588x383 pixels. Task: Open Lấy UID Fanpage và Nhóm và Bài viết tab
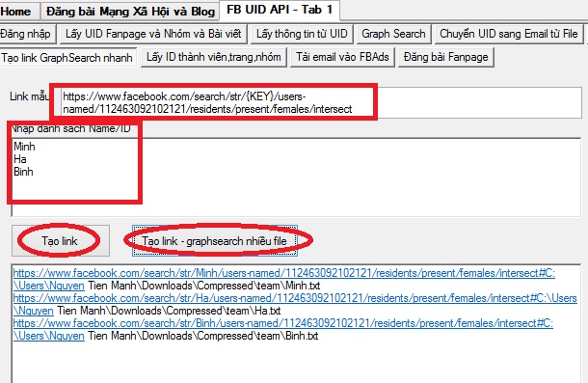point(153,34)
